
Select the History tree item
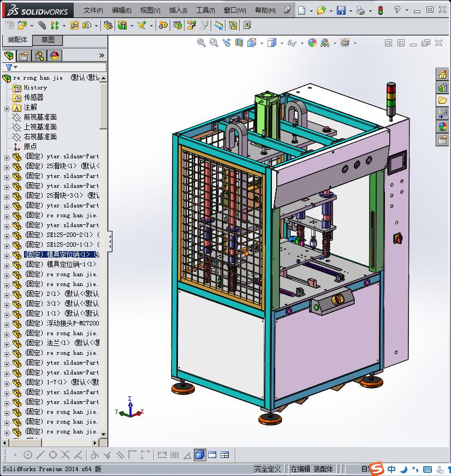coord(35,87)
